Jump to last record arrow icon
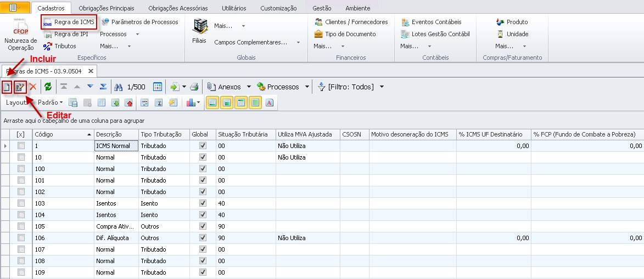 point(103,87)
